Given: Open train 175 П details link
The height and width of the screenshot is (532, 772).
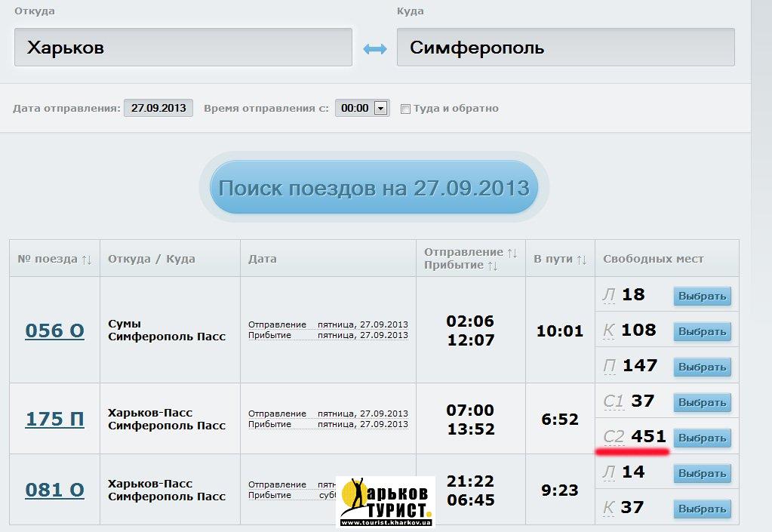Looking at the screenshot, I should click(54, 419).
